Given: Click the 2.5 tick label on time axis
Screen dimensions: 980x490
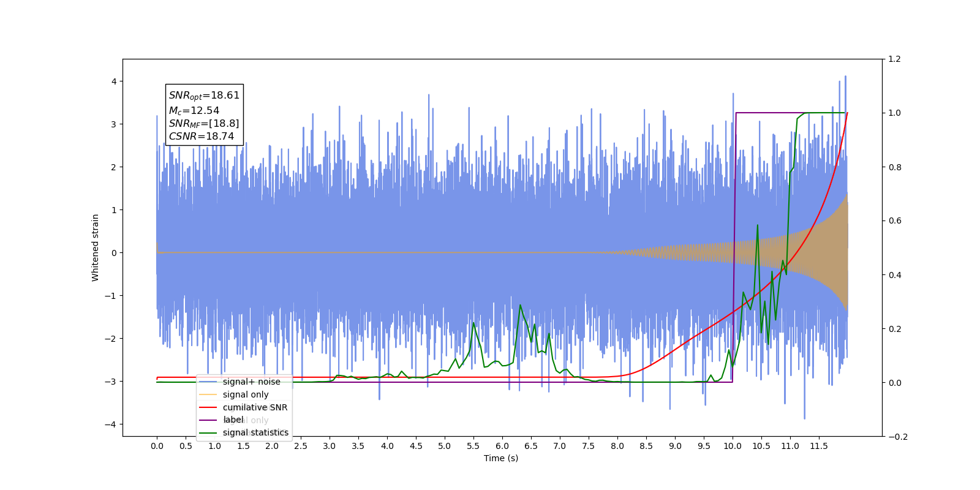Looking at the screenshot, I should click(301, 446).
